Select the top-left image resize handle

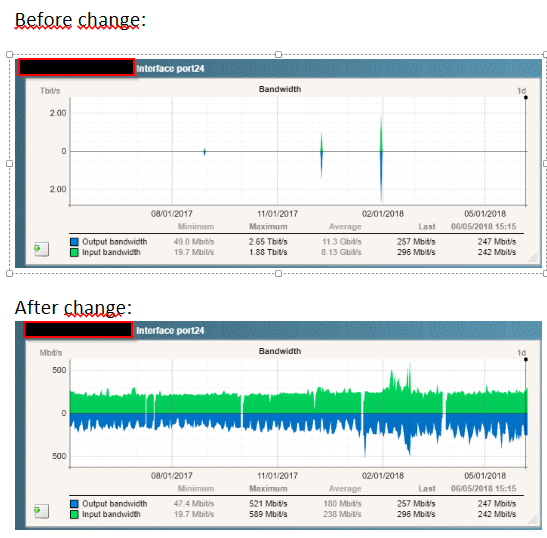pos(9,54)
